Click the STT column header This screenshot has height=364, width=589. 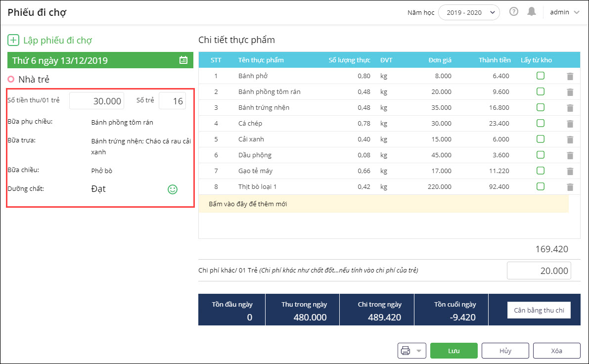pyautogui.click(x=216, y=60)
